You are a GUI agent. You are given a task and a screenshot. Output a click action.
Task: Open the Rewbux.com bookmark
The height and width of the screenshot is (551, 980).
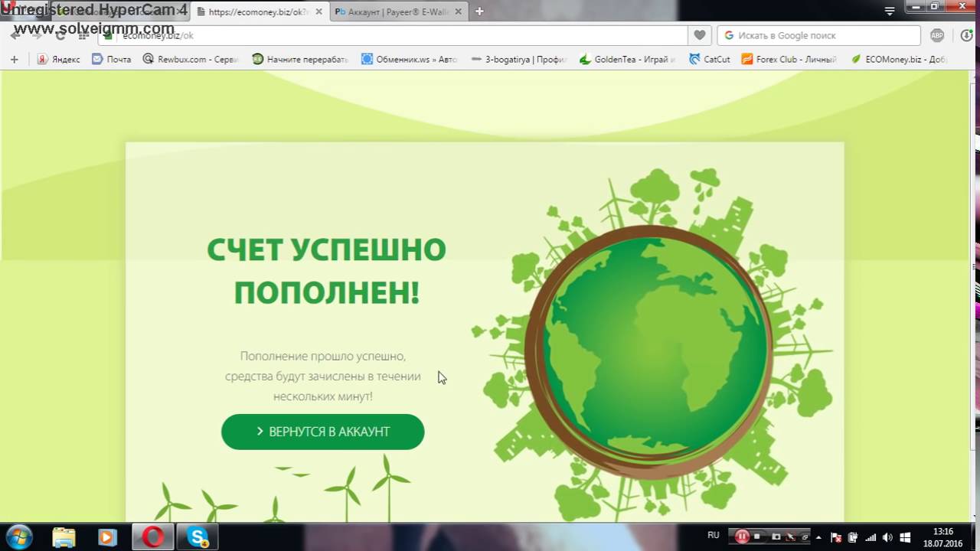click(191, 59)
